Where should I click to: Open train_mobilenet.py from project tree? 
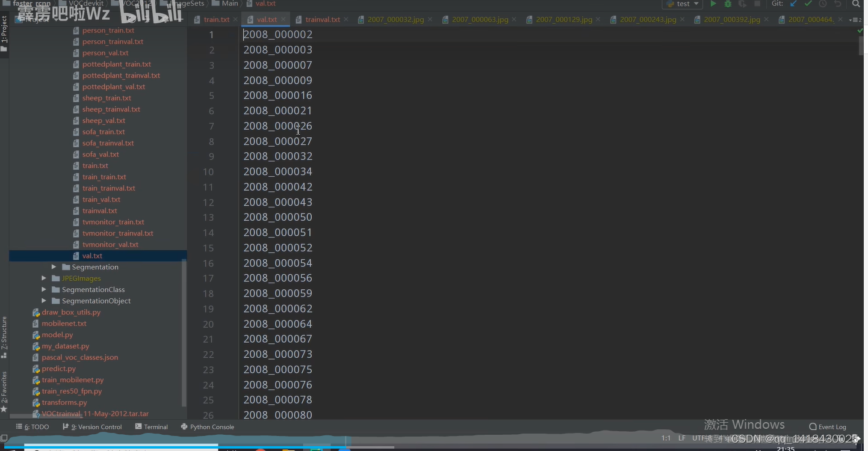point(72,380)
